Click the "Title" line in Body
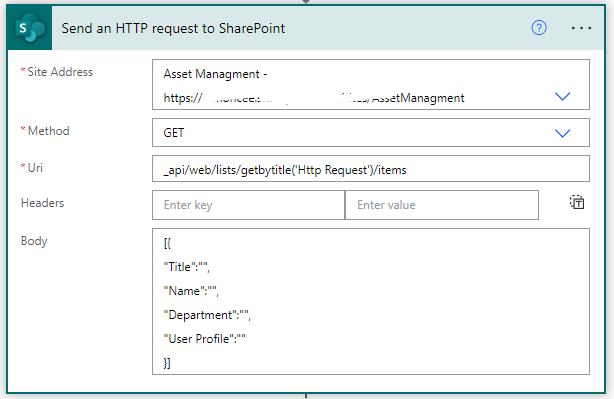614x399 pixels. (186, 267)
